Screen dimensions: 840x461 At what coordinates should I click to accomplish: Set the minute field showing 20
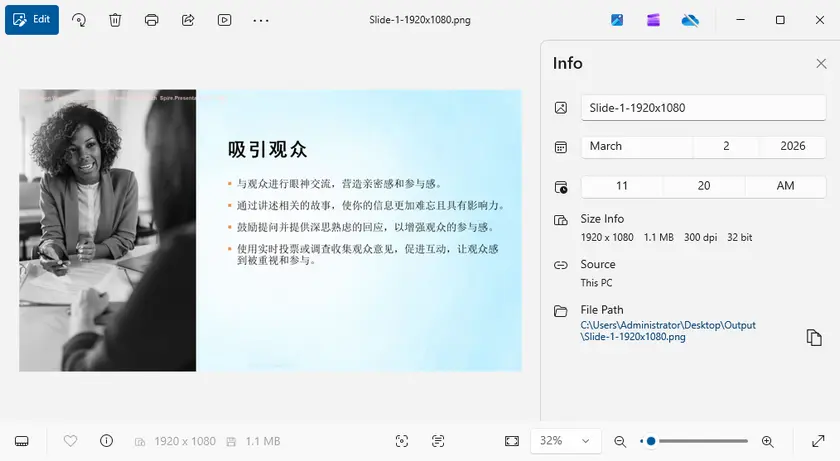(703, 186)
